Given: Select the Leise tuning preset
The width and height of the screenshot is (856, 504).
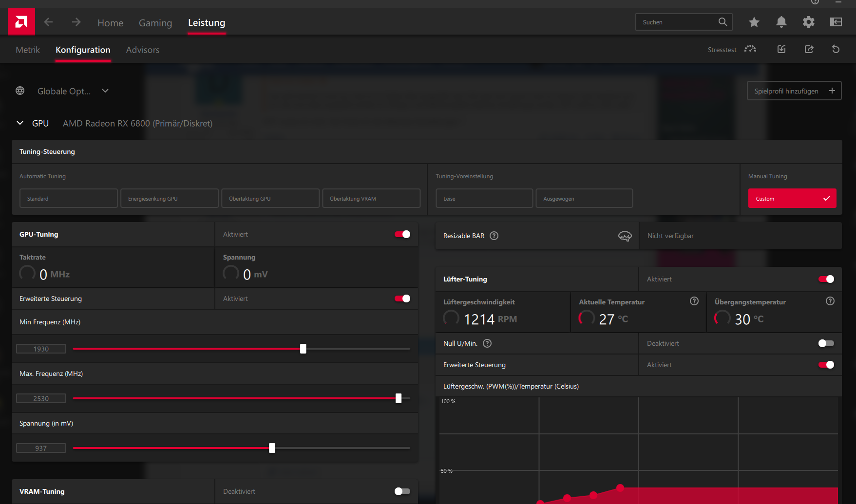Looking at the screenshot, I should (x=484, y=198).
